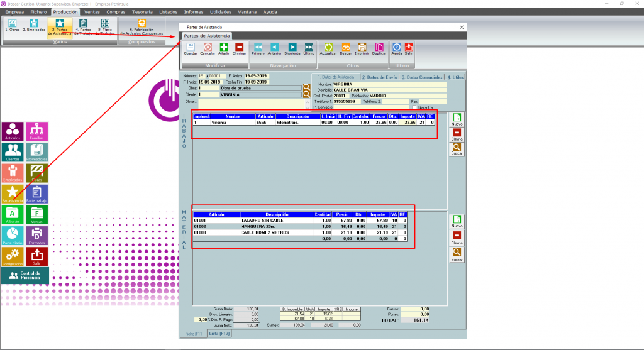The width and height of the screenshot is (644, 350).
Task: Switch to Lista (F12) tab
Action: [x=219, y=334]
